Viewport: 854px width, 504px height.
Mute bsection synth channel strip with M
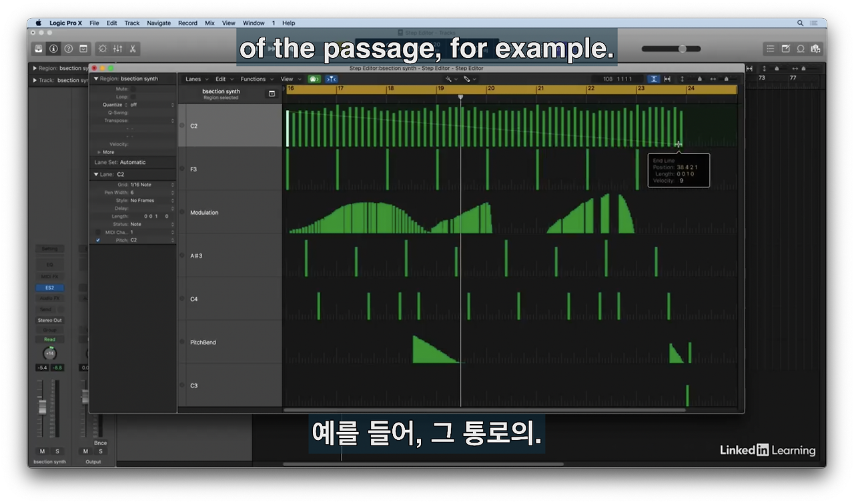click(42, 451)
